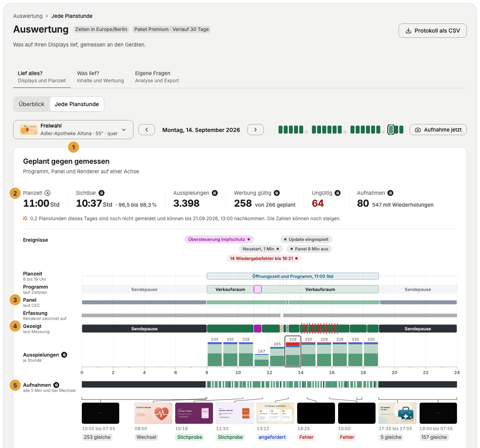The height and width of the screenshot is (448, 480).
Task: Advance to the next day with right chevron
Action: pos(255,130)
